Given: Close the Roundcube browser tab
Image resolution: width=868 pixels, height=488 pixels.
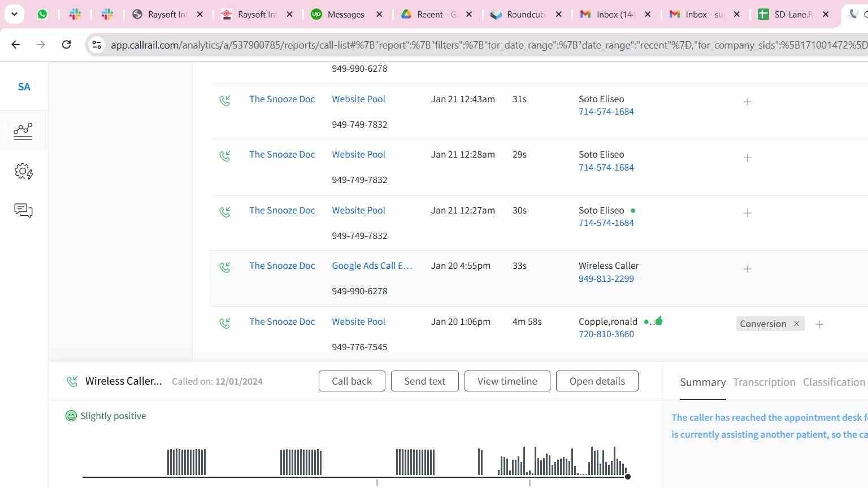Looking at the screenshot, I should coord(559,14).
